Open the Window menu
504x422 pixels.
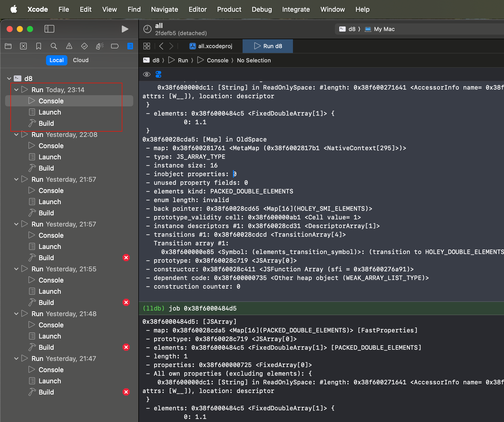click(333, 9)
